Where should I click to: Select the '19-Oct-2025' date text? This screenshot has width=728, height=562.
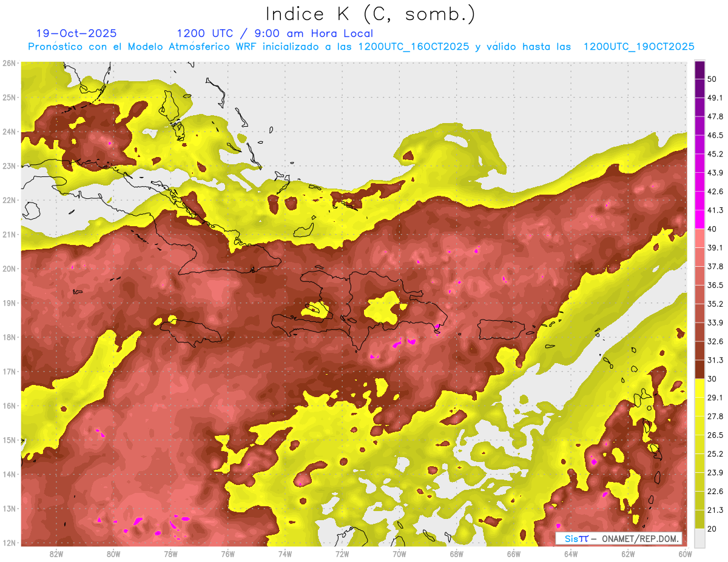[76, 33]
